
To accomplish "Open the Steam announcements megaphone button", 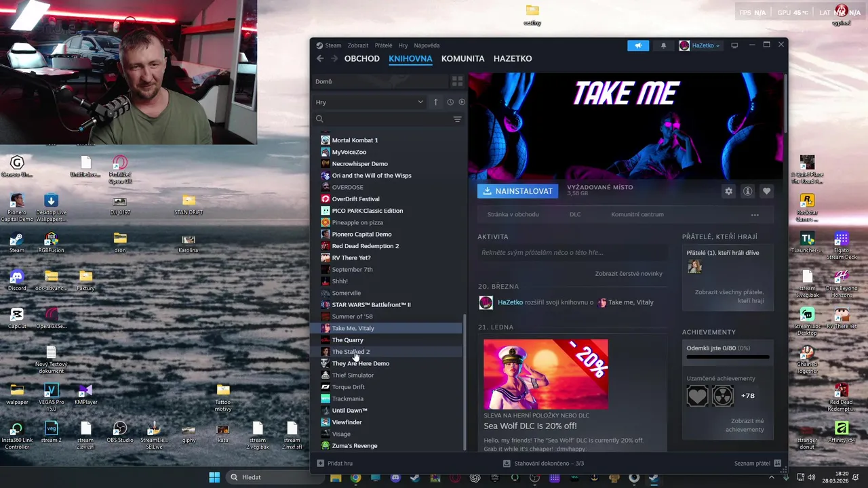I will [638, 45].
